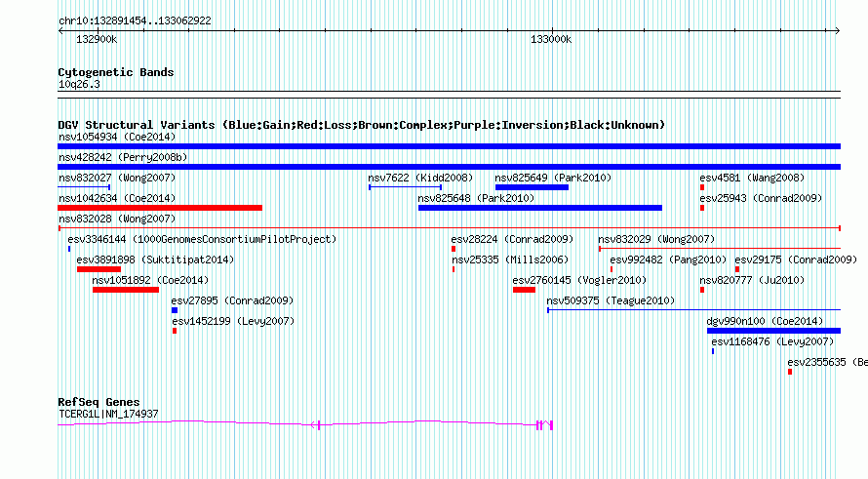This screenshot has width=868, height=479.
Task: Click the nsv1054934 (Coe2014) label
Action: 117,137
